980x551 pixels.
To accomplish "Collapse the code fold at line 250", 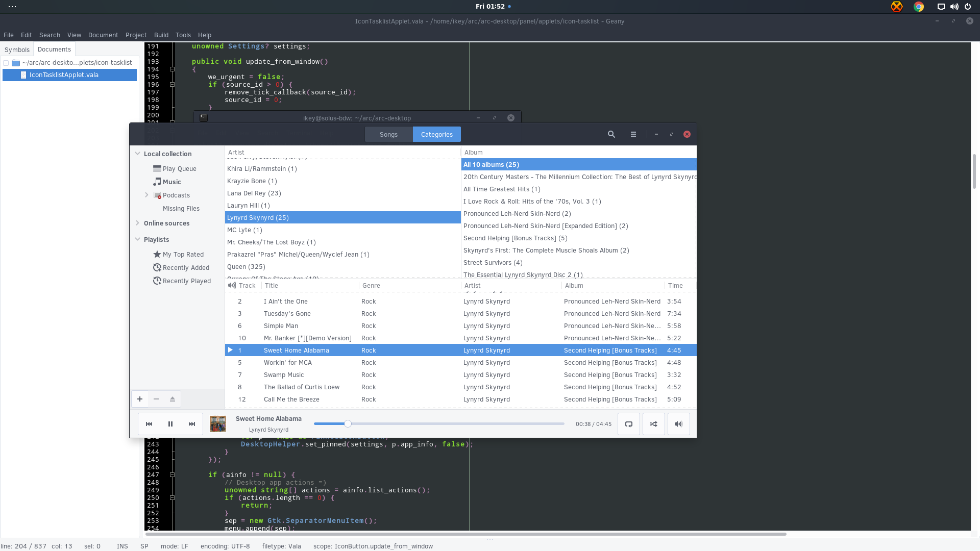I will [x=172, y=498].
